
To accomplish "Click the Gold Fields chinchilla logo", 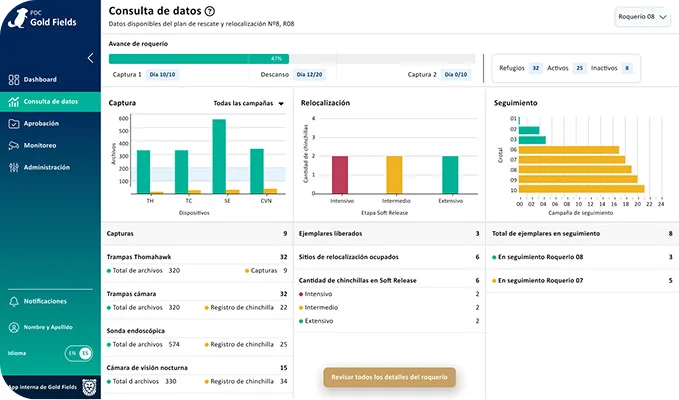I will pyautogui.click(x=18, y=19).
